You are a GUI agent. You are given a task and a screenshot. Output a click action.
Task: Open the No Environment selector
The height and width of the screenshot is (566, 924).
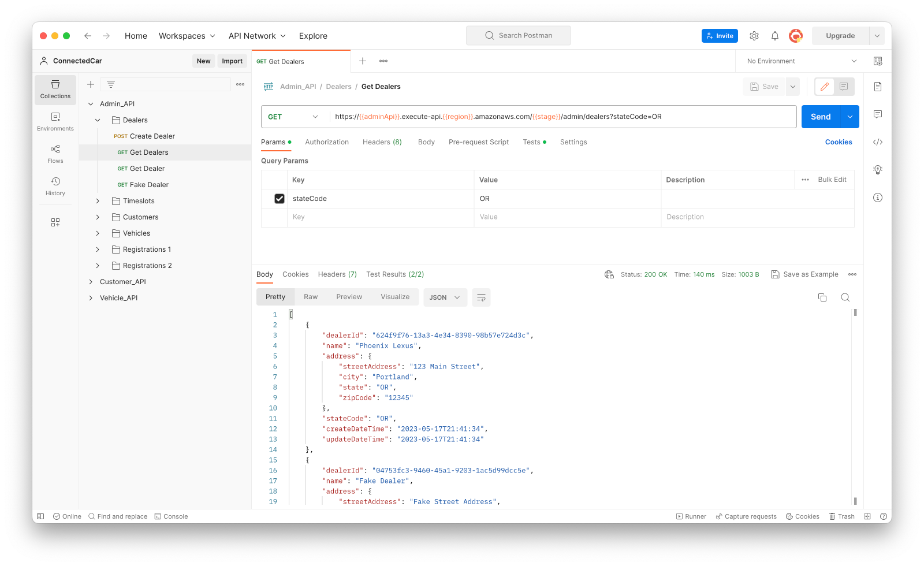[802, 61]
